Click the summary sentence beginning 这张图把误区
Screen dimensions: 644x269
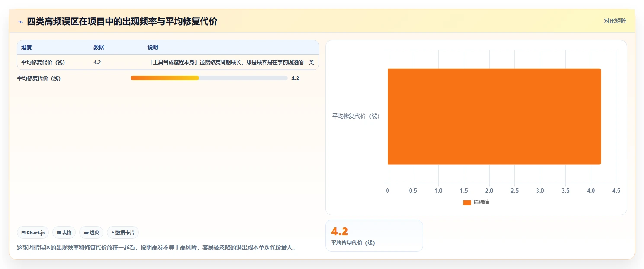pos(156,248)
